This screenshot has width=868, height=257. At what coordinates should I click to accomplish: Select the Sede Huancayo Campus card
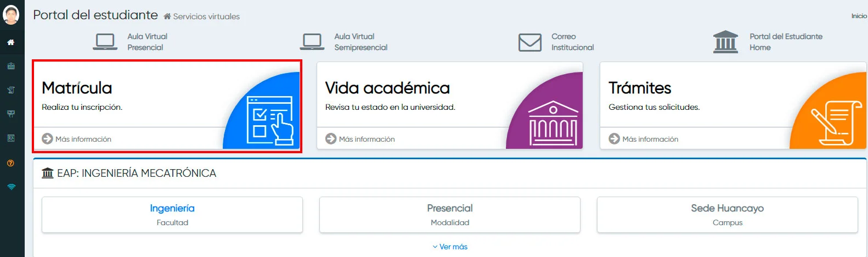pos(727,214)
